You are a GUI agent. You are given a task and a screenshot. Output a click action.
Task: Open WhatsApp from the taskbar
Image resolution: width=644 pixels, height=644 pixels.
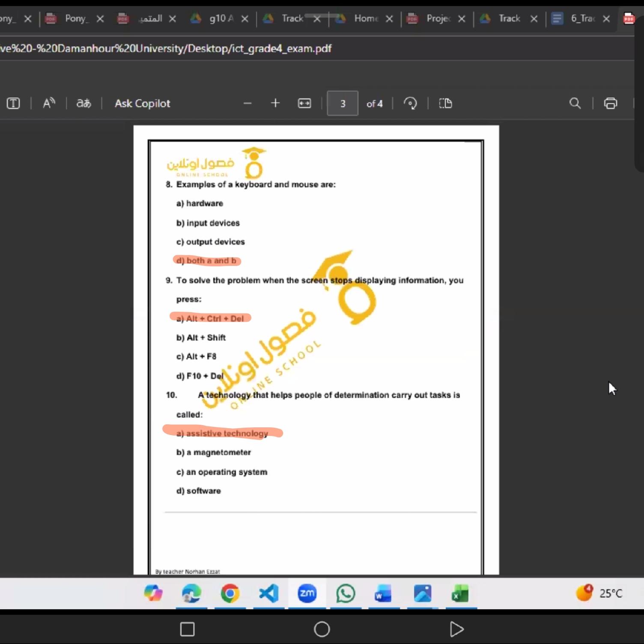(346, 593)
